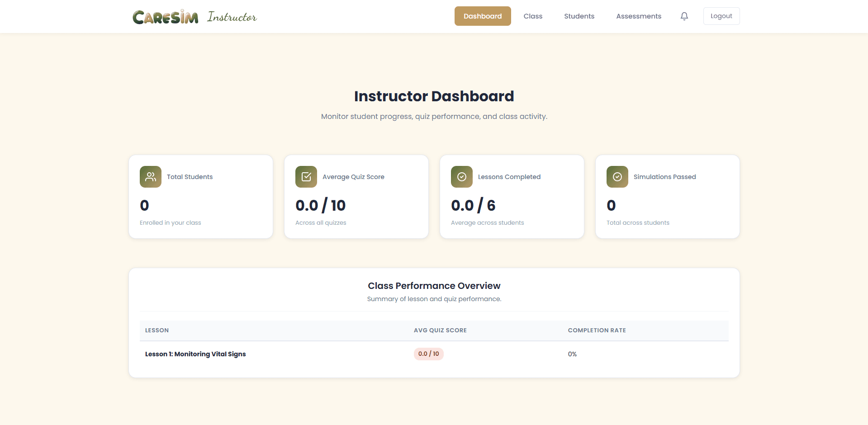Viewport: 868px width, 425px height.
Task: Click the Average Quiz Score checkmark icon
Action: tap(306, 177)
